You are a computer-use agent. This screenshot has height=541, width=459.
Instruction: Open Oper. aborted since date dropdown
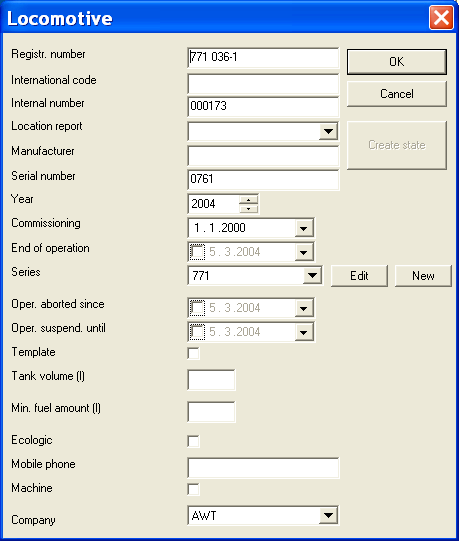[303, 308]
